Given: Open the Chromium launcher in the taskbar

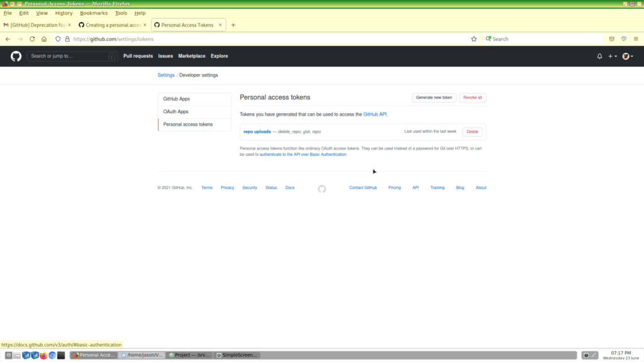Looking at the screenshot, I should (52, 355).
